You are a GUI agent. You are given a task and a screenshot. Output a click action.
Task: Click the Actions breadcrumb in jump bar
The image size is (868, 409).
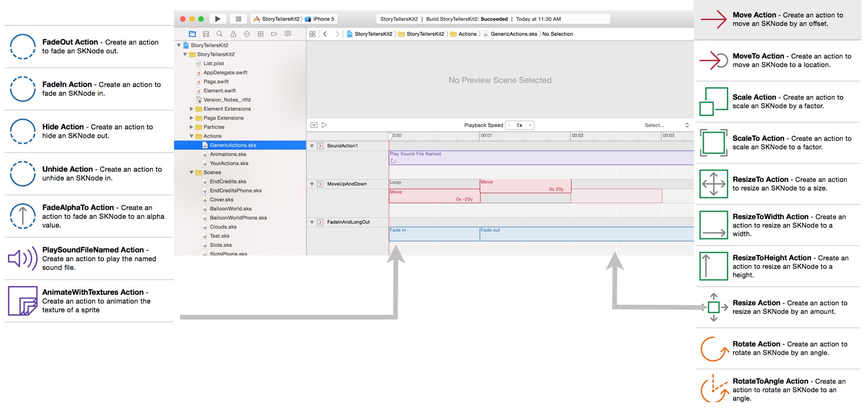point(467,34)
